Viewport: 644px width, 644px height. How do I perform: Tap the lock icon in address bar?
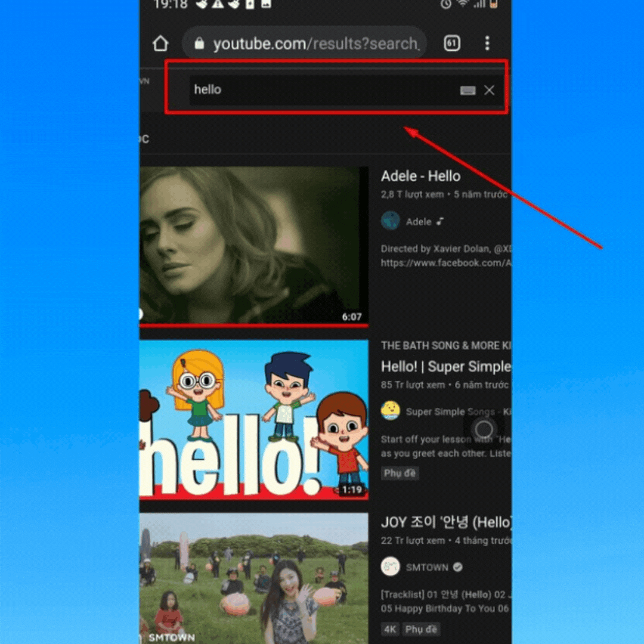pyautogui.click(x=199, y=43)
